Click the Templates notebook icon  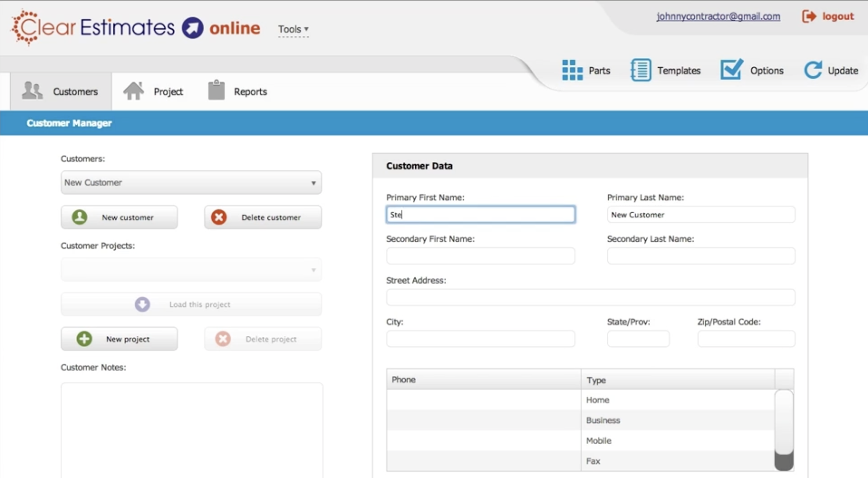(x=641, y=70)
